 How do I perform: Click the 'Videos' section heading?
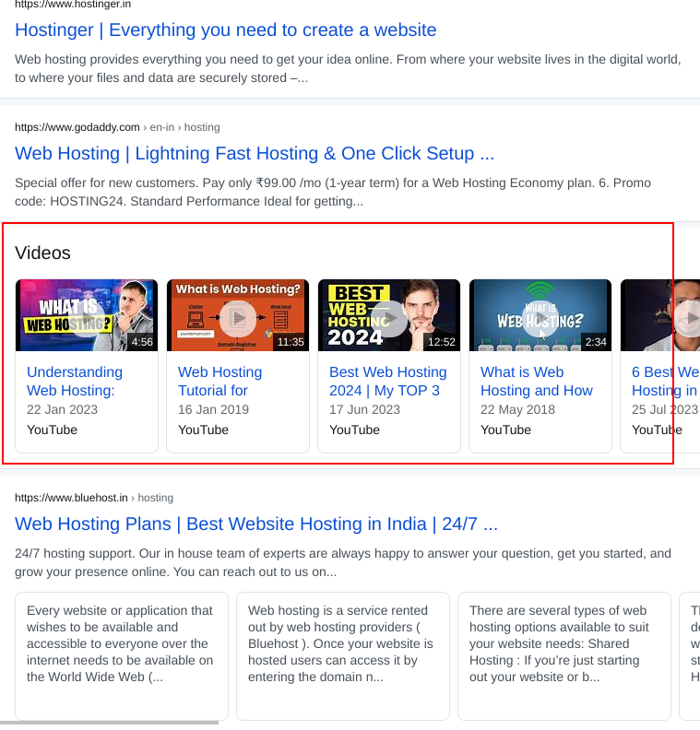coord(42,253)
